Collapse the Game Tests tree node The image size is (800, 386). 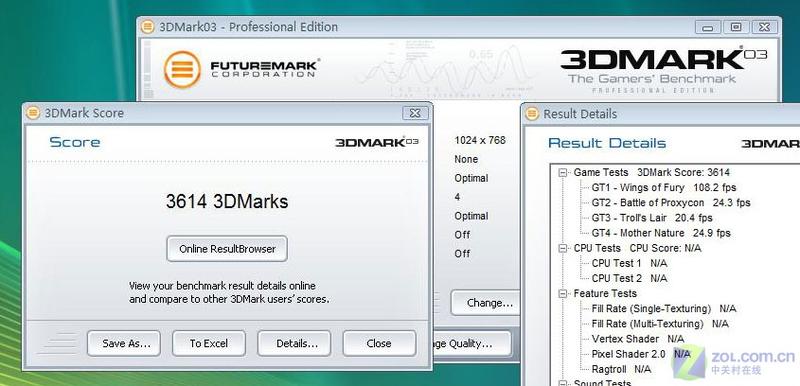[563, 173]
